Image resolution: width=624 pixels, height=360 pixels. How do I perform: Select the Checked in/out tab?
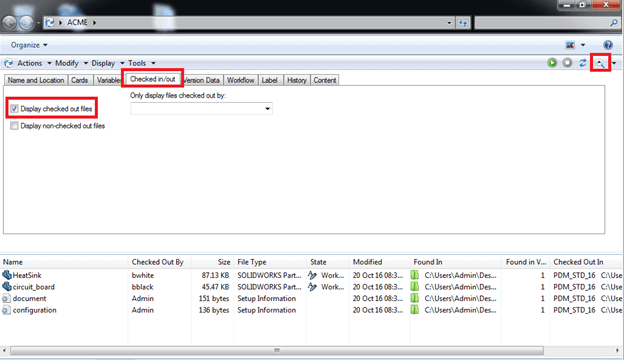(152, 79)
